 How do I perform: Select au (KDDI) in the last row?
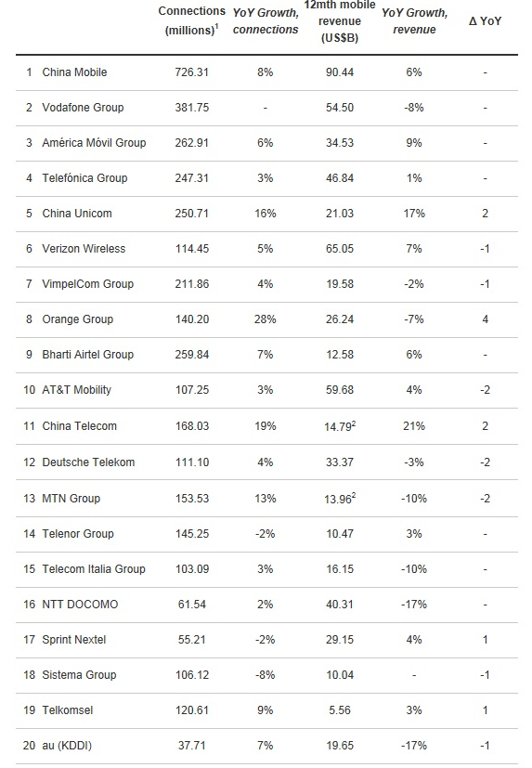tap(67, 745)
